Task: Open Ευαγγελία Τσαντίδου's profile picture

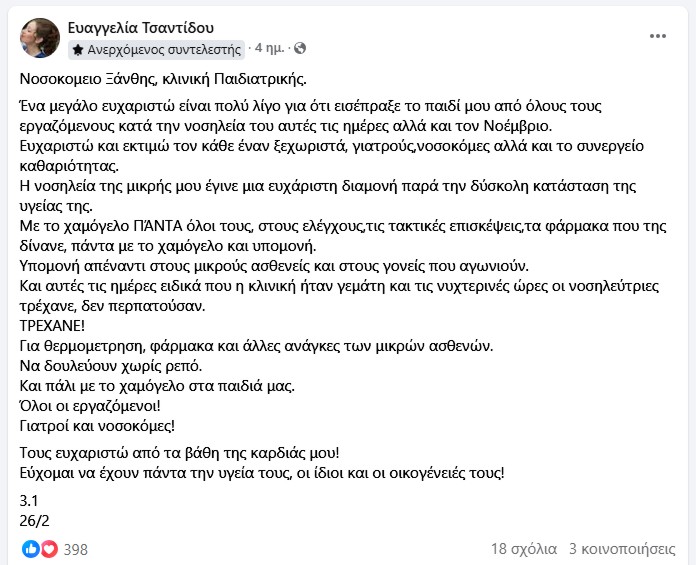Action: (x=40, y=37)
